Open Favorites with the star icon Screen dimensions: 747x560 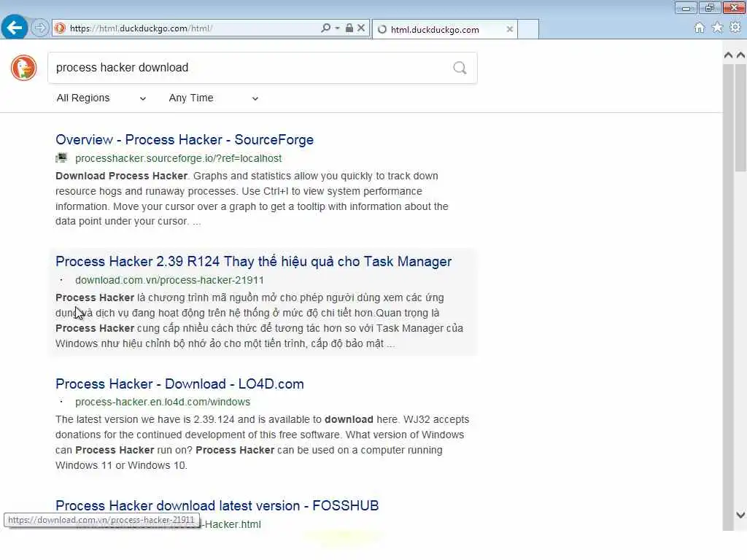pyautogui.click(x=718, y=28)
